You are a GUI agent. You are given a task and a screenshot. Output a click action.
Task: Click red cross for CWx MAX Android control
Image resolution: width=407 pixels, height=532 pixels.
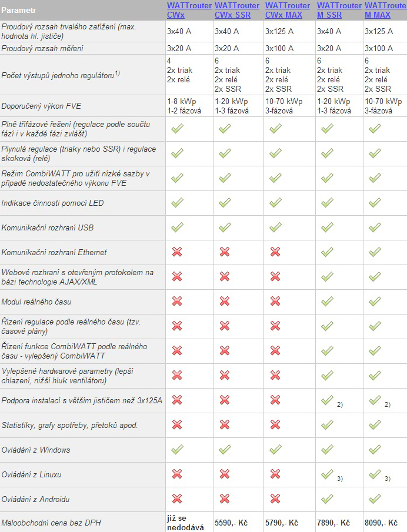(x=275, y=498)
